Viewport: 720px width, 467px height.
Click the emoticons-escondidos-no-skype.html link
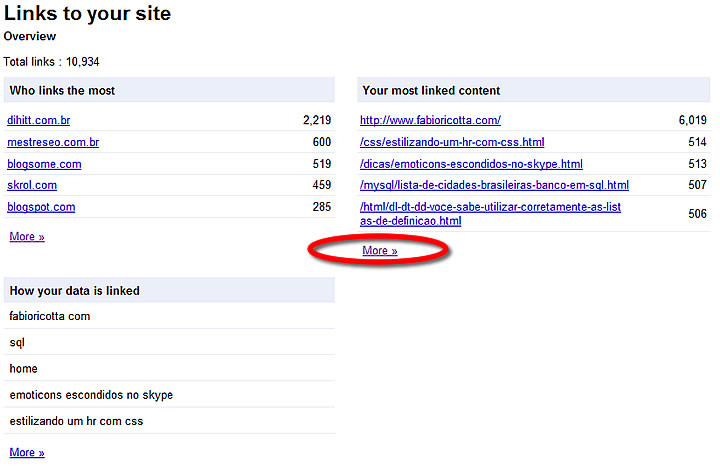tap(471, 164)
